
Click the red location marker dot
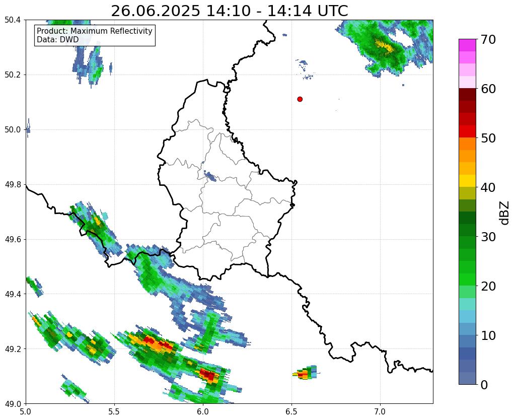[300, 99]
